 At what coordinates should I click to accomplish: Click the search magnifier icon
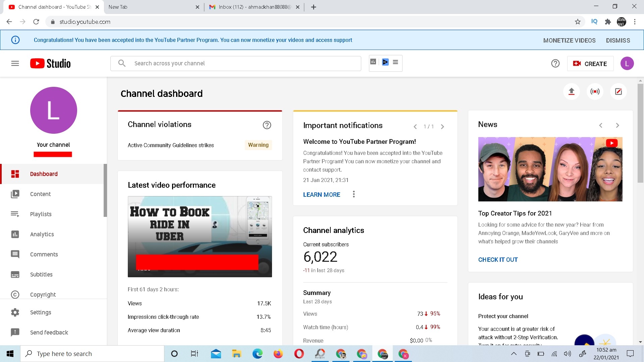pos(122,63)
